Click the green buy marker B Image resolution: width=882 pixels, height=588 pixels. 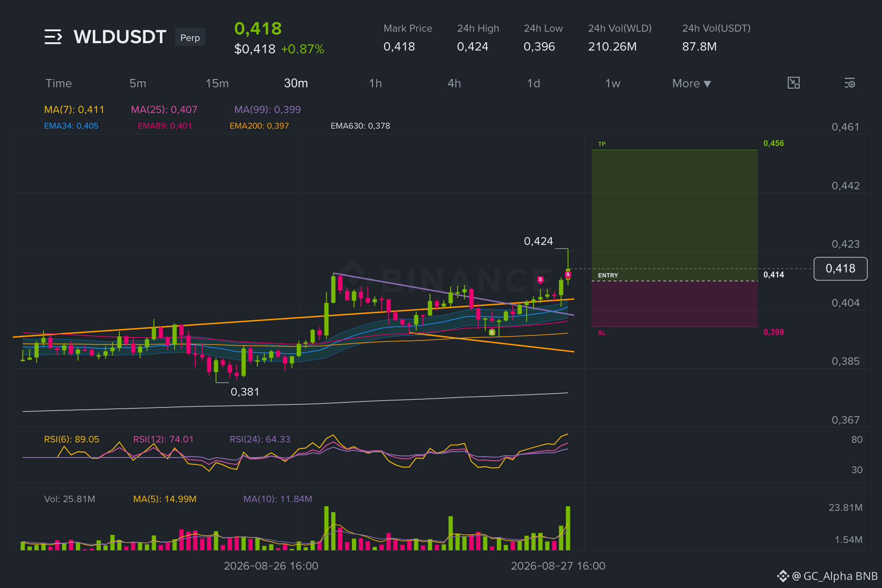(492, 332)
